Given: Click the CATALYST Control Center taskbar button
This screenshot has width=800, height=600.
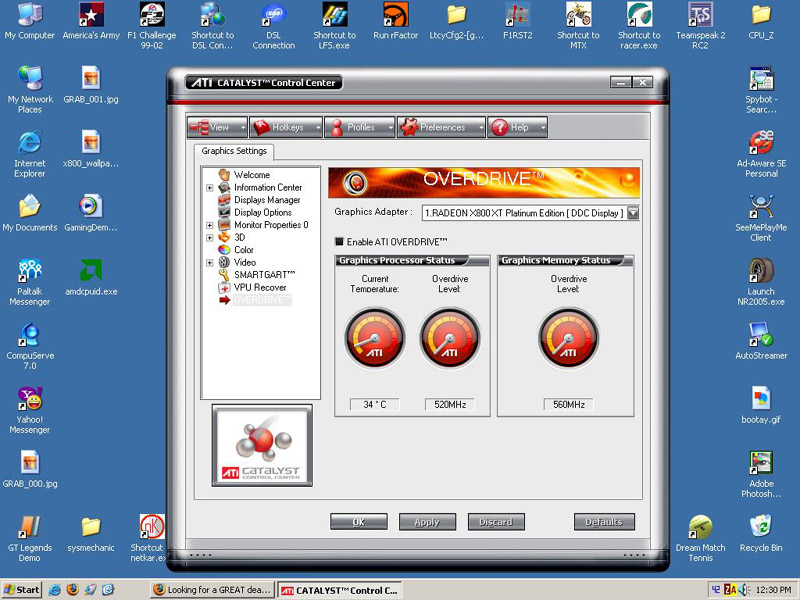Looking at the screenshot, I should click(x=339, y=590).
